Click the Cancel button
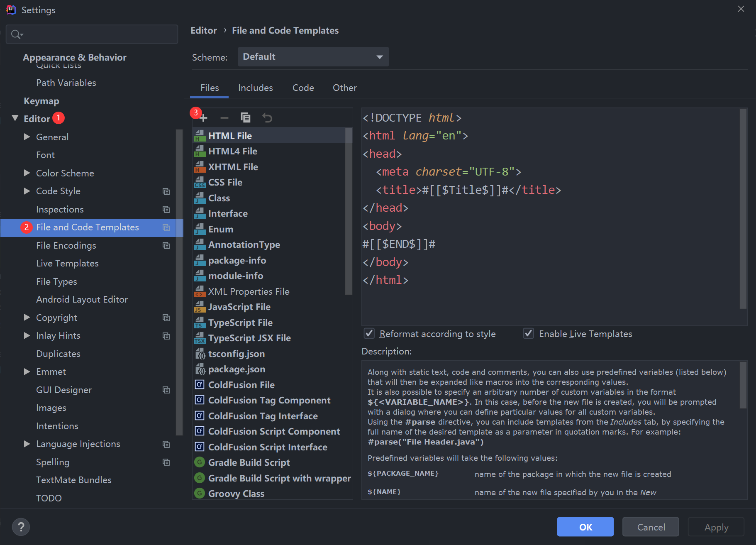Viewport: 756px width, 545px height. [651, 527]
